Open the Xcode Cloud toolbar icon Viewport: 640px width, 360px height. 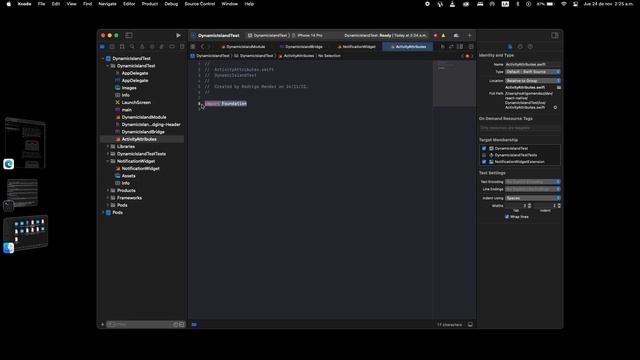456,36
